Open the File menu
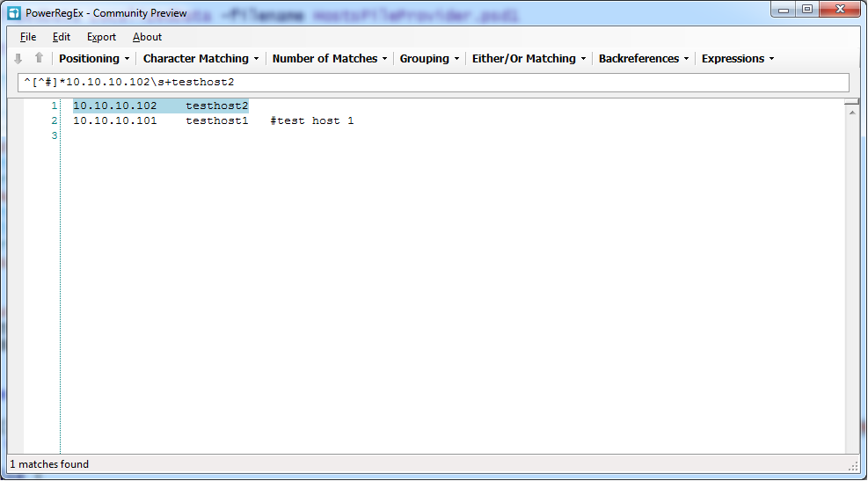 pos(28,37)
